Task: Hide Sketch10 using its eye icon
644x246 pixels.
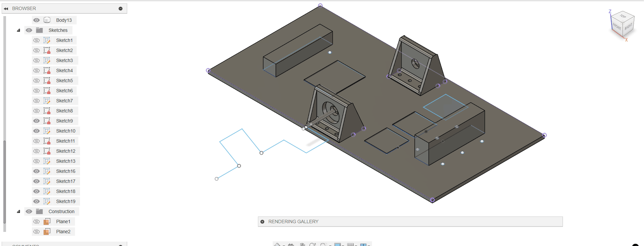Action: click(37, 131)
